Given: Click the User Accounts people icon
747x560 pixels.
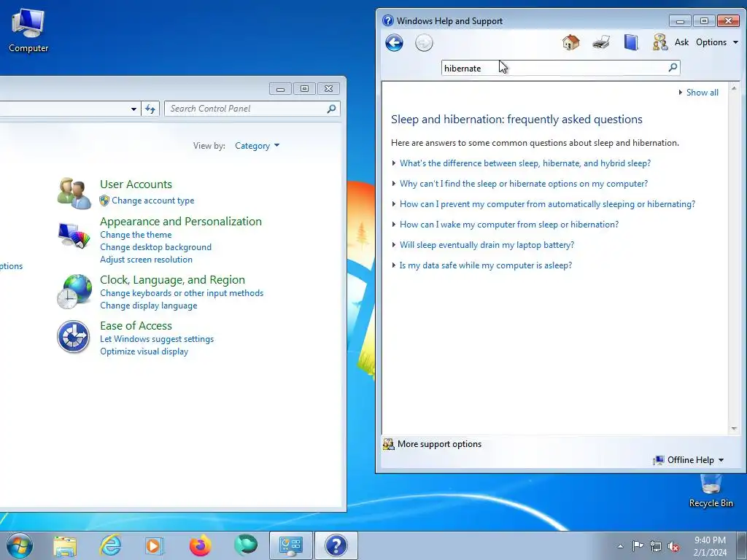Looking at the screenshot, I should (x=74, y=192).
